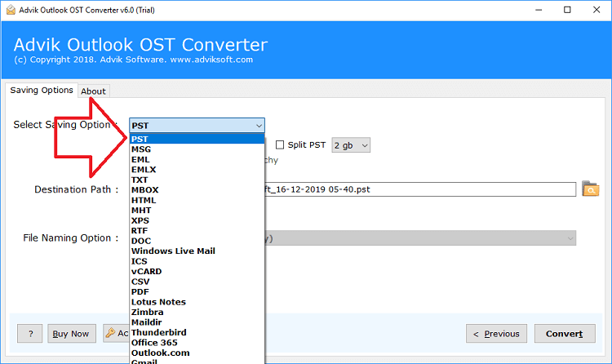
Task: Switch to the About tab
Action: pyautogui.click(x=93, y=91)
